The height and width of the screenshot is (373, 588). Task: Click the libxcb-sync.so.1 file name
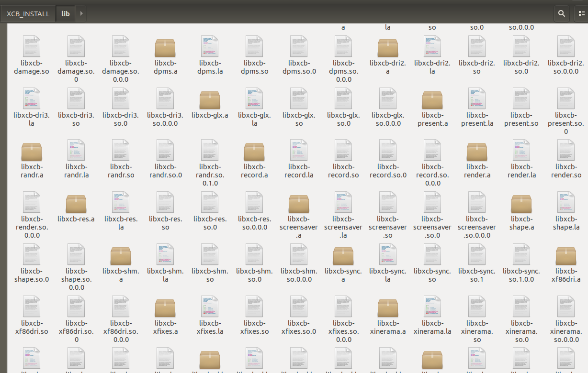(x=477, y=275)
